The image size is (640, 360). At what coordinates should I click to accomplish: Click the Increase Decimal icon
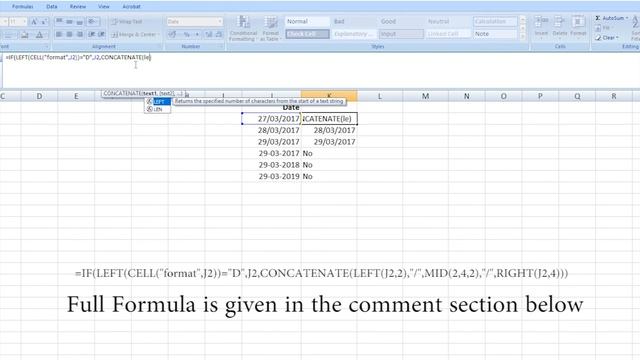pos(209,35)
